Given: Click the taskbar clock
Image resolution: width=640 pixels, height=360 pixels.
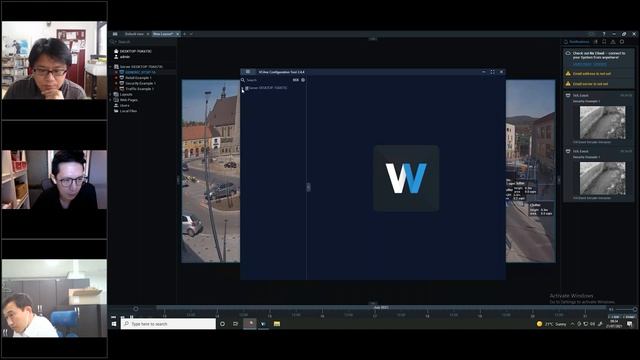Looking at the screenshot, I should (x=614, y=324).
